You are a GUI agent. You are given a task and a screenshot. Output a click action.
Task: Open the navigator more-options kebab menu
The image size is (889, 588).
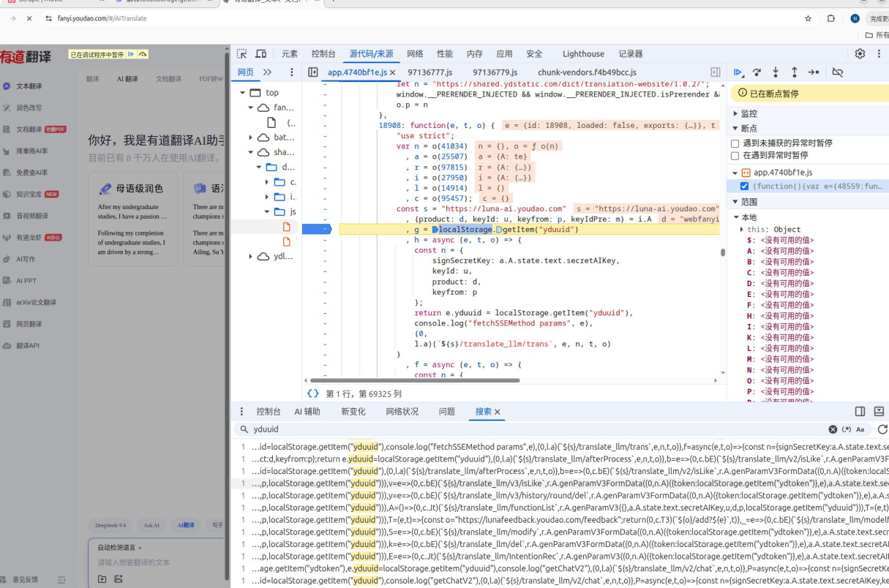pyautogui.click(x=291, y=72)
